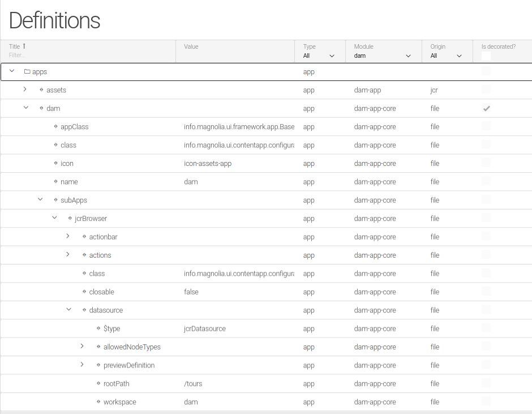Screen dimensions: 532x414
Task: Toggle decorated checkbox in appClass row
Action: pos(486,126)
